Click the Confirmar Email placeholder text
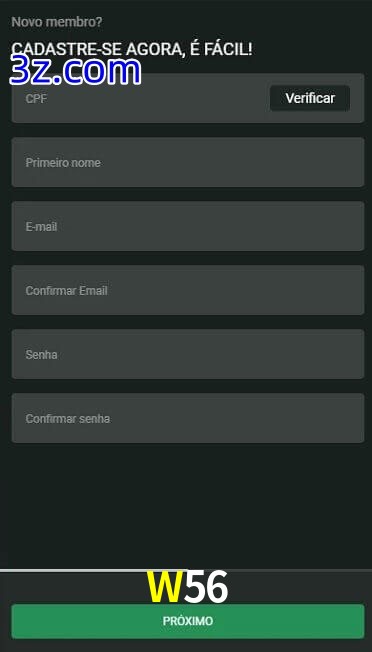 pyautogui.click(x=67, y=291)
